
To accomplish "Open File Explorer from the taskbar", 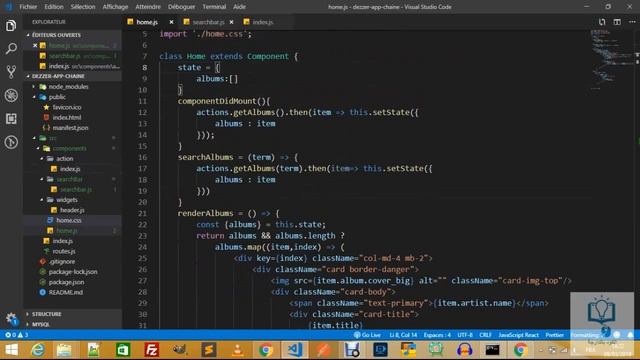I will (x=64, y=350).
